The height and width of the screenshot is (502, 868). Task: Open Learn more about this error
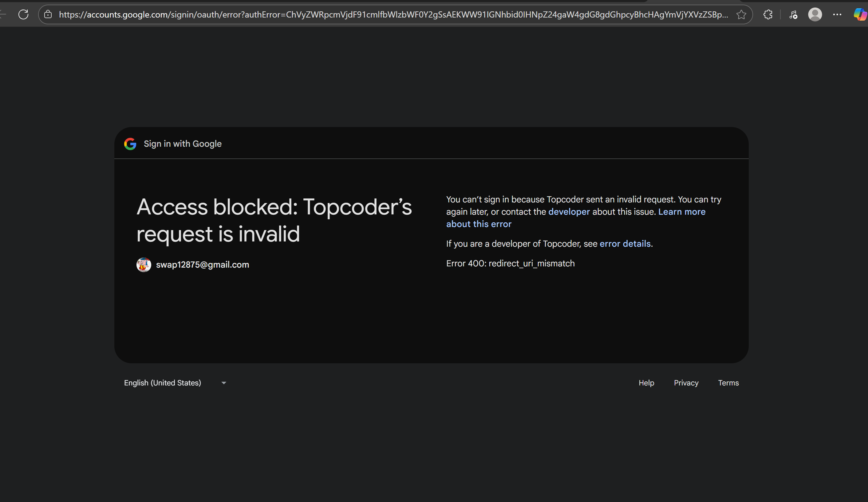(681, 212)
